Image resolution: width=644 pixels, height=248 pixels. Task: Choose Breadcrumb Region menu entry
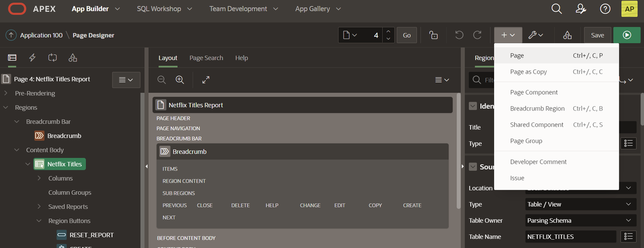556,108
